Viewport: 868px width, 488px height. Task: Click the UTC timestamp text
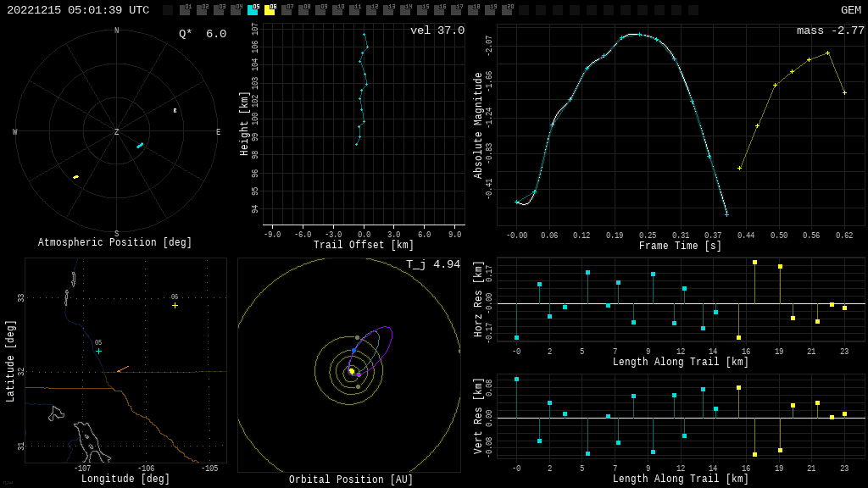[x=78, y=10]
